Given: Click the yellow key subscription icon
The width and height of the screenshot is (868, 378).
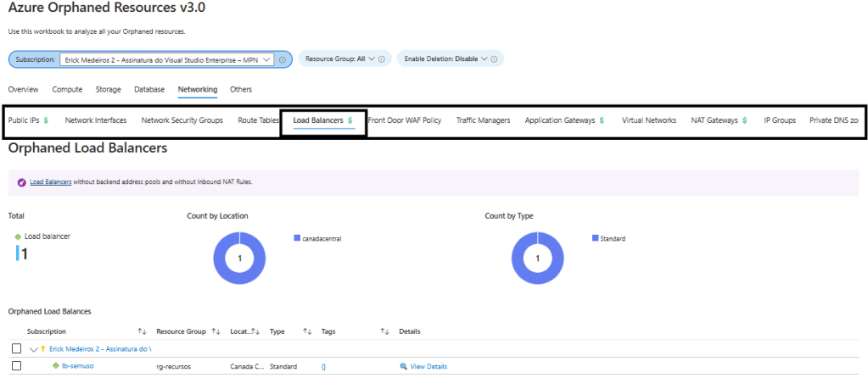Looking at the screenshot, I should pos(43,349).
